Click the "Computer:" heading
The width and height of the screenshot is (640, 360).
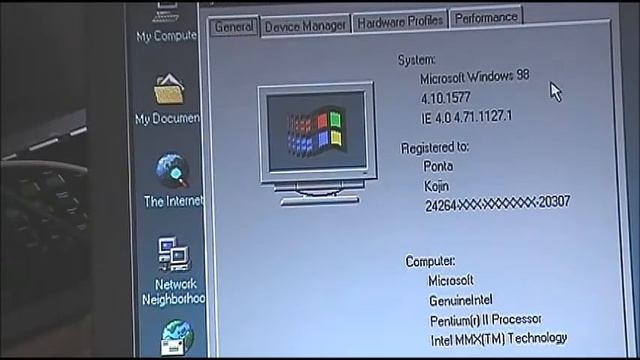click(x=430, y=261)
